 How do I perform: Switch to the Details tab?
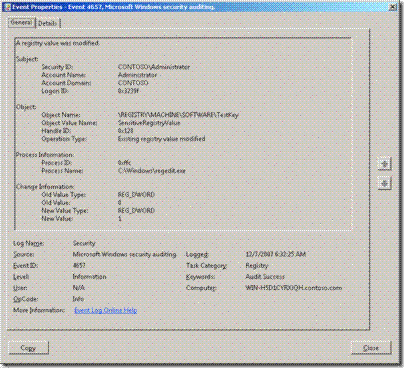pos(48,23)
